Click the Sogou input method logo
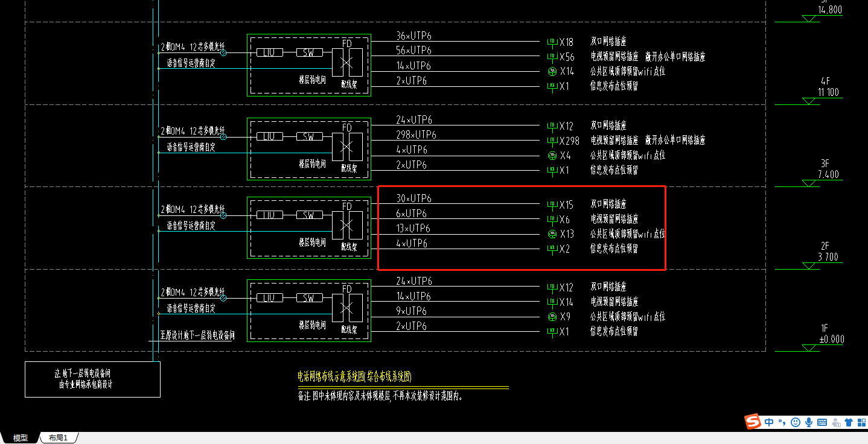The width and height of the screenshot is (868, 444). pyautogui.click(x=753, y=422)
